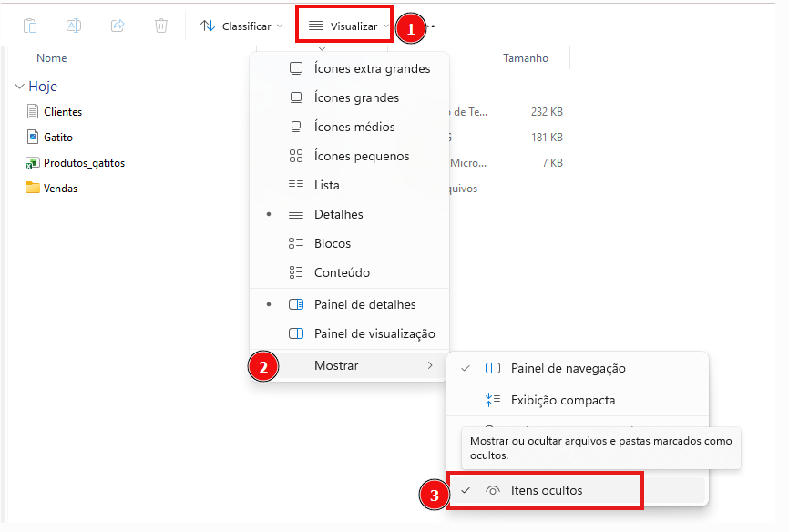789x532 pixels.
Task: Open the Visualizar view dropdown
Action: pyautogui.click(x=349, y=26)
